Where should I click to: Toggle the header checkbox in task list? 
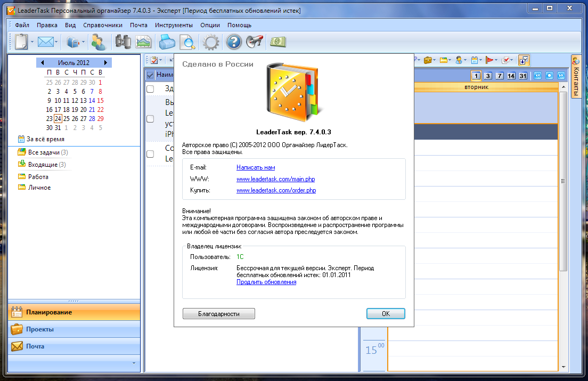click(150, 75)
